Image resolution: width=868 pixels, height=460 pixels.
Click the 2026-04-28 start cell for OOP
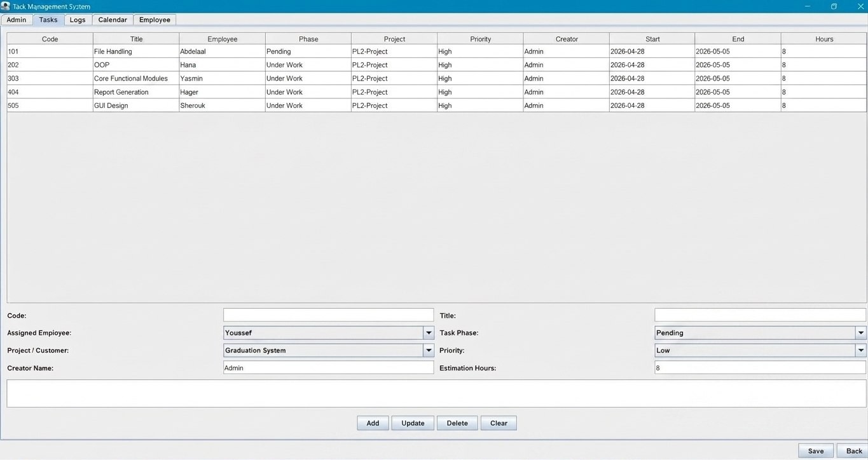click(652, 65)
